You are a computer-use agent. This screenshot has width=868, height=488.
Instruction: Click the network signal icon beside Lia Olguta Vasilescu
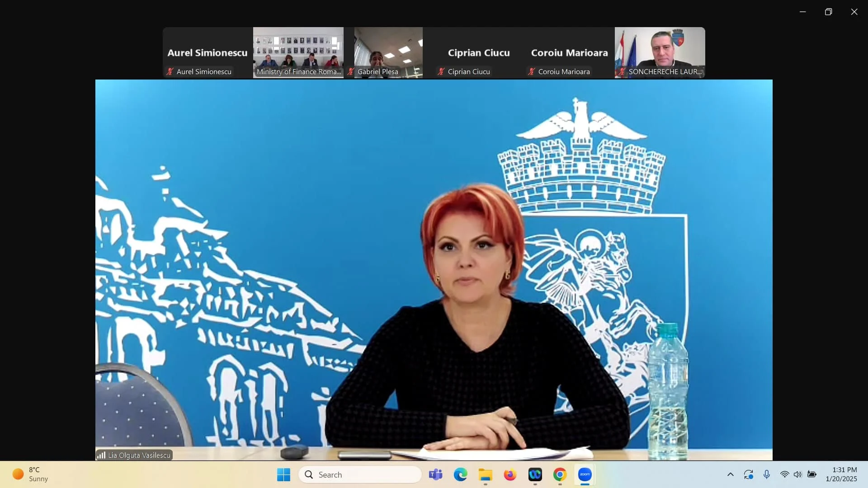click(101, 455)
